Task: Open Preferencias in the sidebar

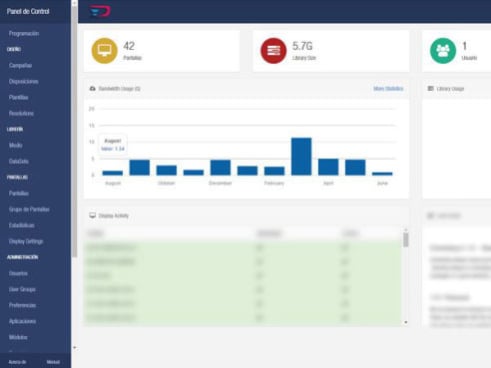Action: (x=22, y=305)
